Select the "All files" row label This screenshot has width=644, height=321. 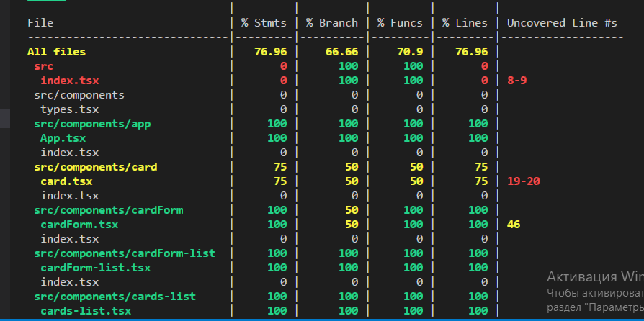57,52
